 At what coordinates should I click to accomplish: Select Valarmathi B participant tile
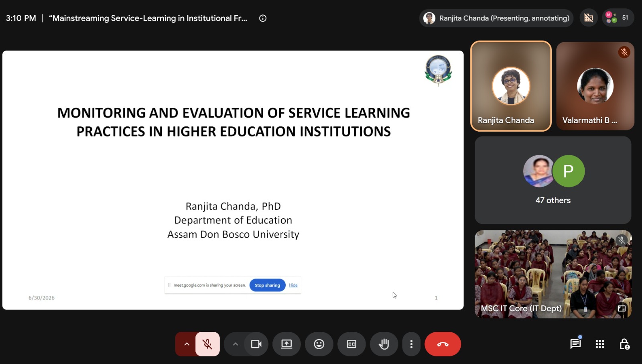(x=595, y=86)
